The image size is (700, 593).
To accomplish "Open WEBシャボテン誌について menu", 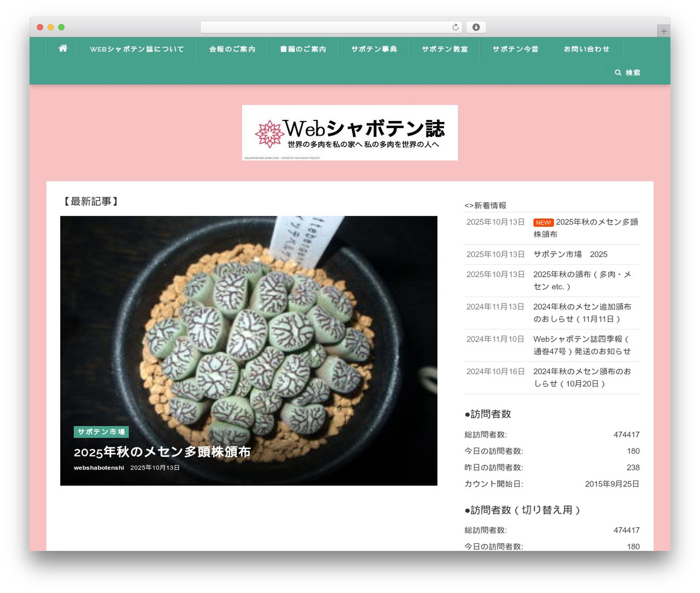I will (137, 49).
